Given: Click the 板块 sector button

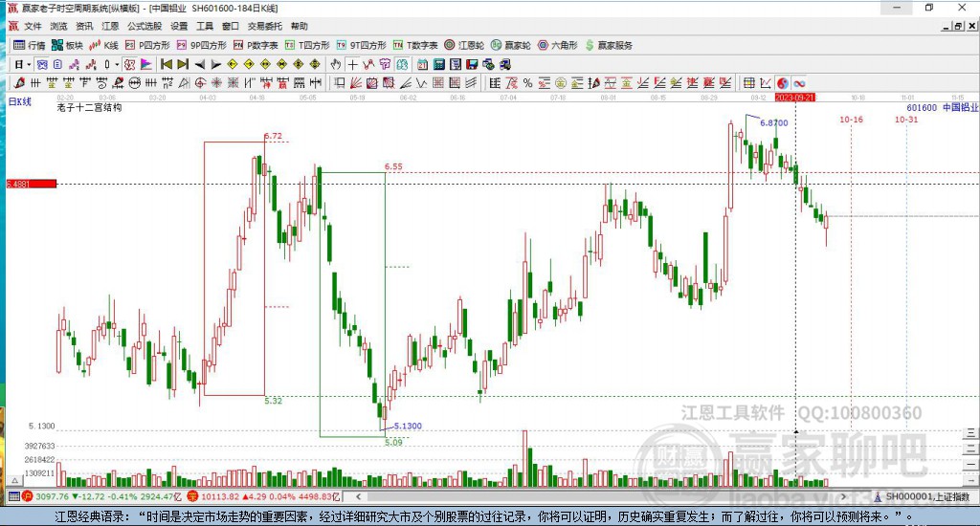Looking at the screenshot, I should tap(67, 45).
